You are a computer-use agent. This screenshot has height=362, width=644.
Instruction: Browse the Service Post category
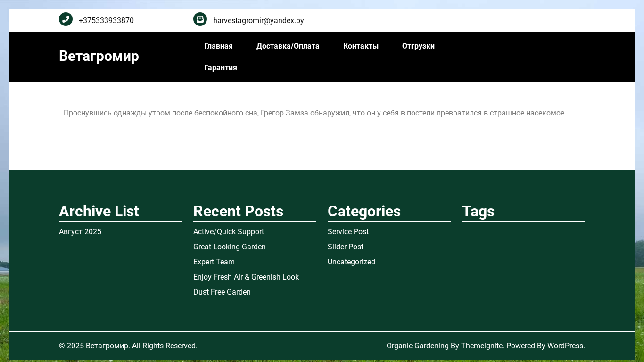pyautogui.click(x=348, y=232)
